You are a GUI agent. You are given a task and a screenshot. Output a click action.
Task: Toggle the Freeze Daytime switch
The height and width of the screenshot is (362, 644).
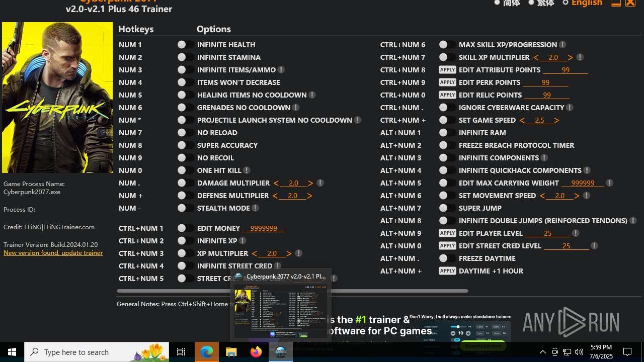pyautogui.click(x=447, y=258)
